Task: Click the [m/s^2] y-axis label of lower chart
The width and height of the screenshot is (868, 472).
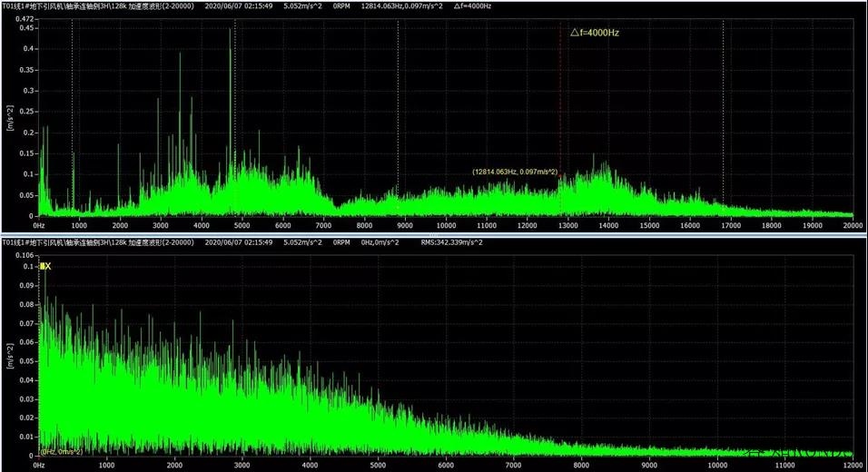Action: (x=7, y=357)
